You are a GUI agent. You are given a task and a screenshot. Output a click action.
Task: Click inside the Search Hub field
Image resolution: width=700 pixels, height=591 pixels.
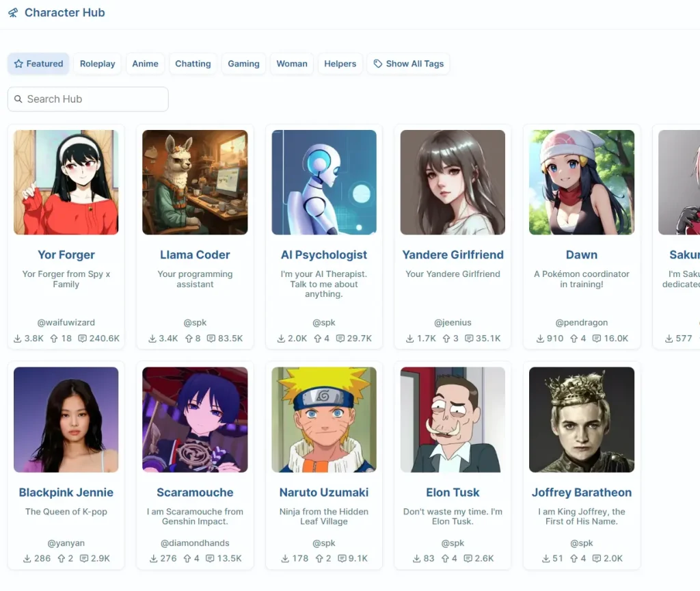pos(88,99)
